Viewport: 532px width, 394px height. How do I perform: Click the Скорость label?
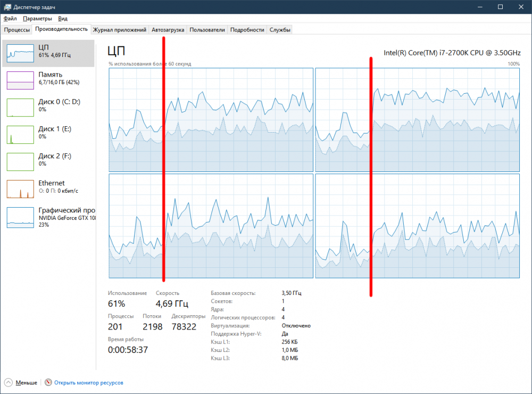[167, 293]
